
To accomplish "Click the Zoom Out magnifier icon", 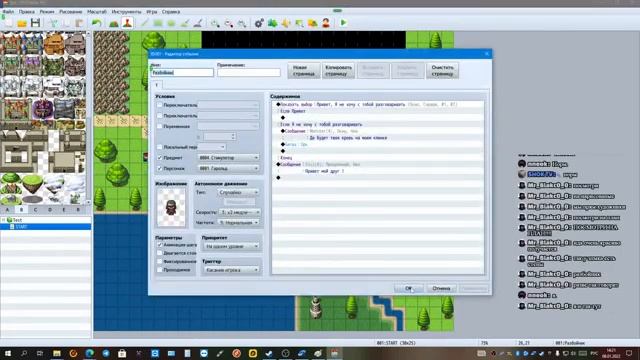I will tap(229, 23).
